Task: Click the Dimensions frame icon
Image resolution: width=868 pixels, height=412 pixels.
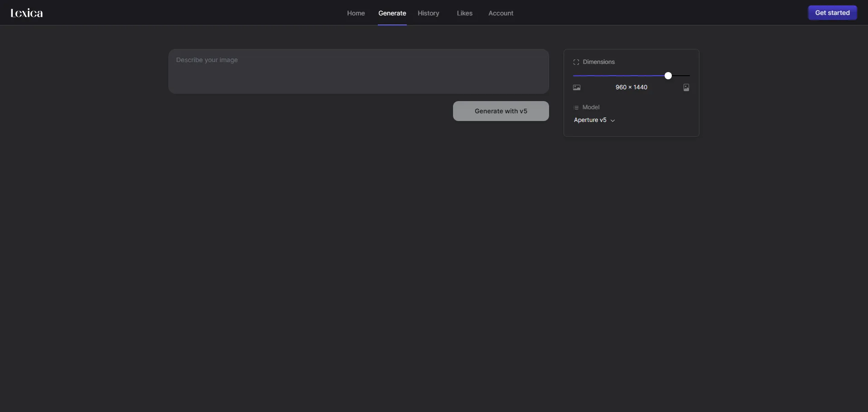Action: coord(576,62)
